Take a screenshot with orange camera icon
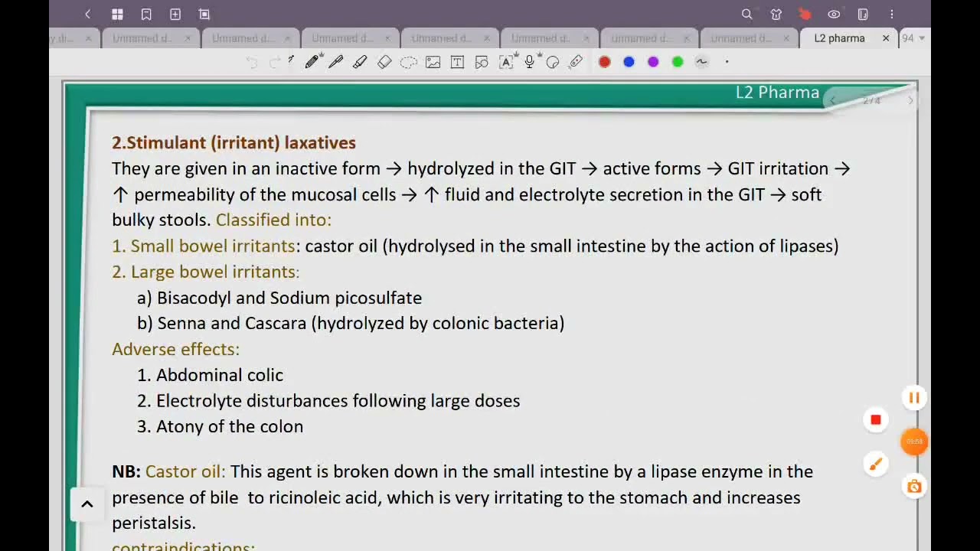This screenshot has width=980, height=551. pos(914,486)
